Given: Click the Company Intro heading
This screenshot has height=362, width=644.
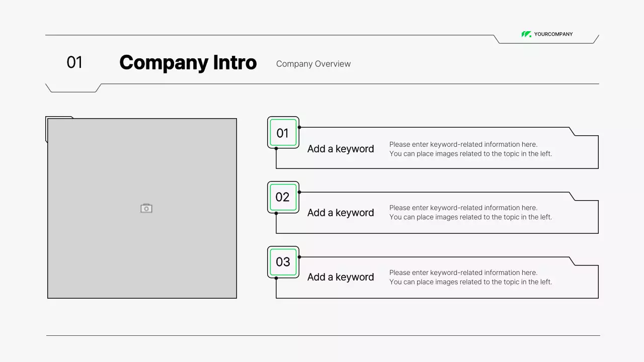Looking at the screenshot, I should point(188,63).
